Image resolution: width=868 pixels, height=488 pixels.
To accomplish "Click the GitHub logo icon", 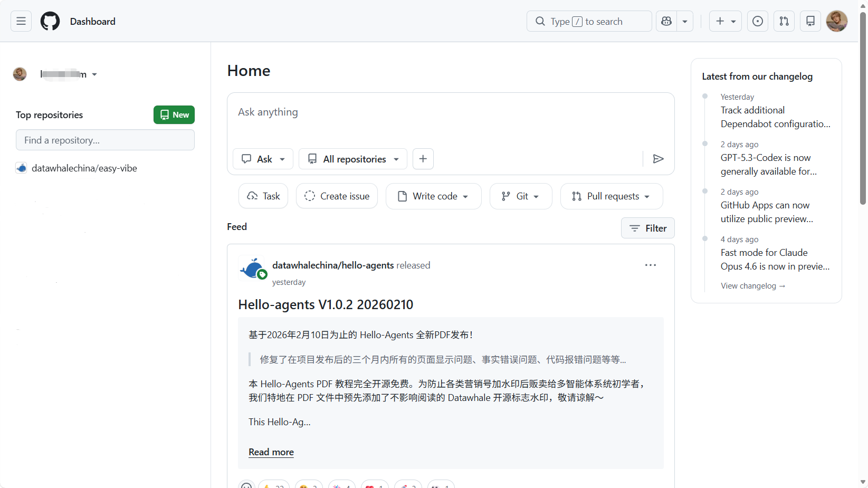I will [x=50, y=21].
